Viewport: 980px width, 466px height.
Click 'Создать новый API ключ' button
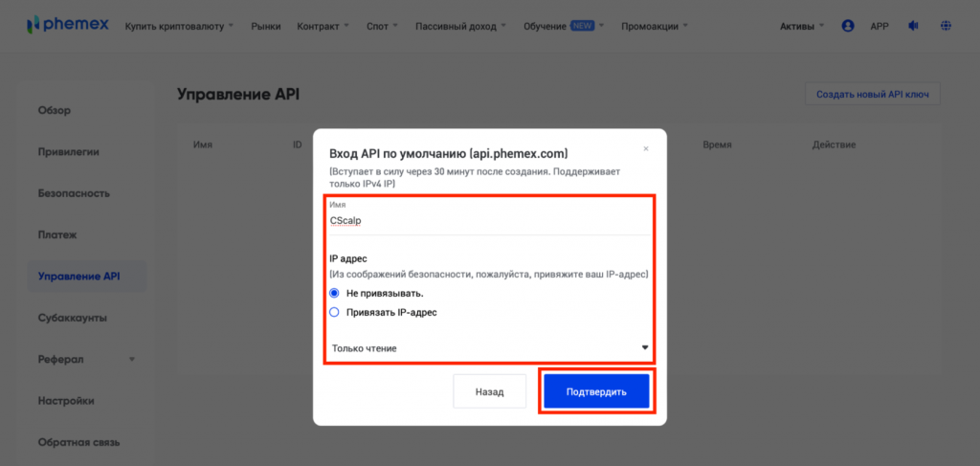(873, 95)
